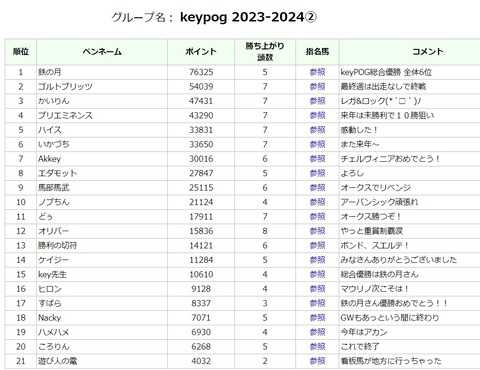The image size is (480, 370).
Task: Open the 参照 link for ノブちん
Action: [317, 202]
